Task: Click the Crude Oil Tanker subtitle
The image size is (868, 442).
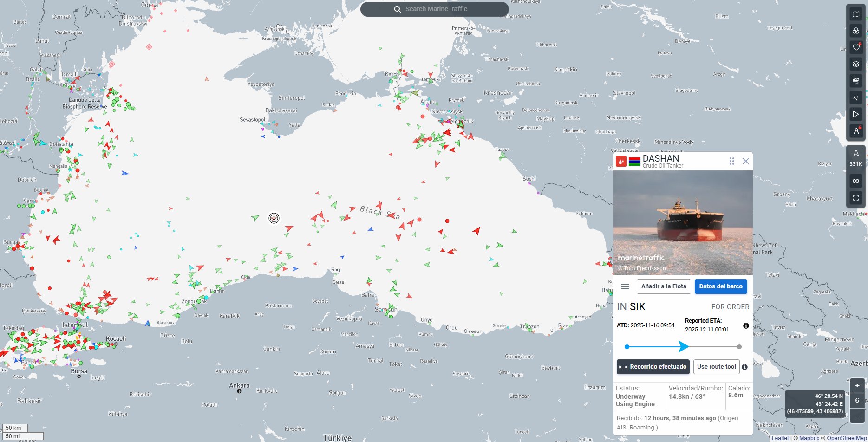Action: pos(663,166)
